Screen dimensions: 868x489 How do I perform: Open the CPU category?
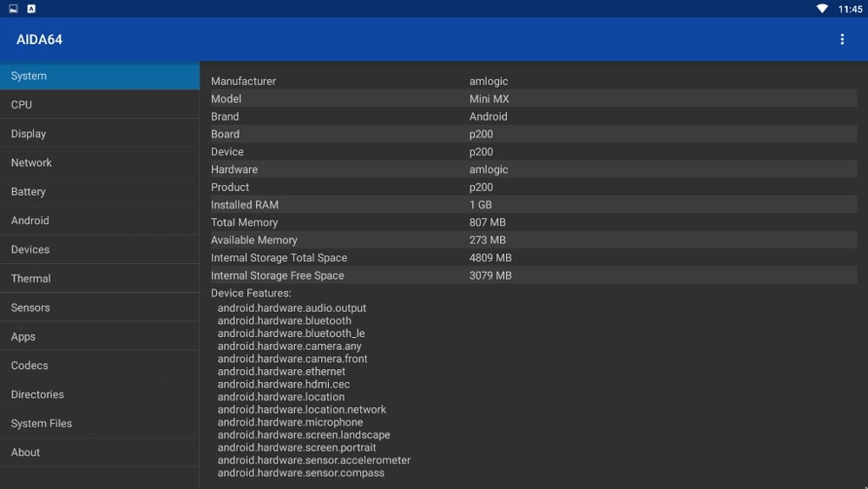tap(100, 105)
